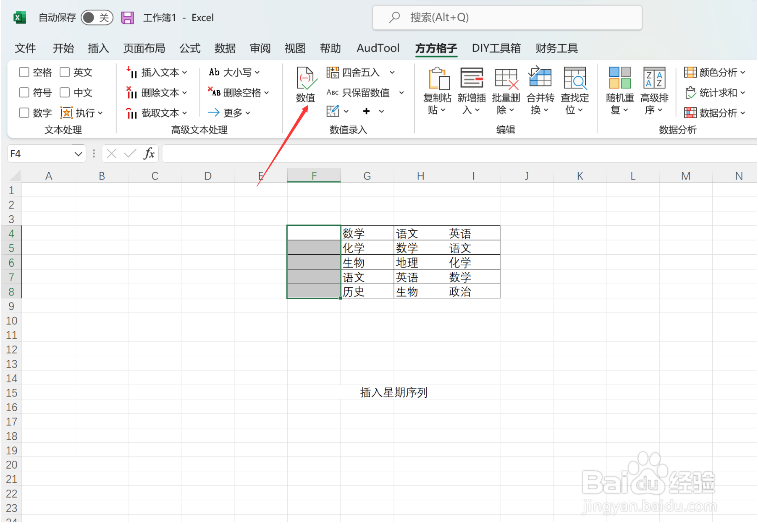The image size is (758, 532).
Task: Expand the 只保留数值 (keep values only) dropdown arrow
Action: pos(401,93)
